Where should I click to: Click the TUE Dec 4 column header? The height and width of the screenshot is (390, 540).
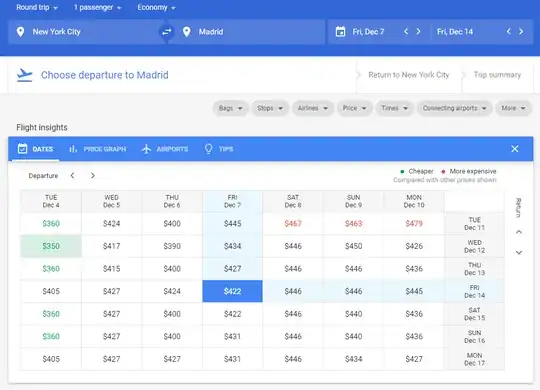tap(51, 201)
